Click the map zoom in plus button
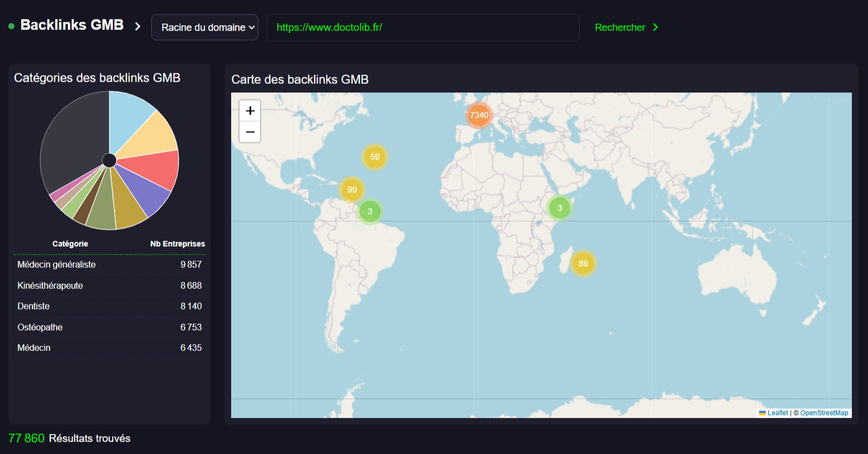Screen dimensions: 868x454 250,111
